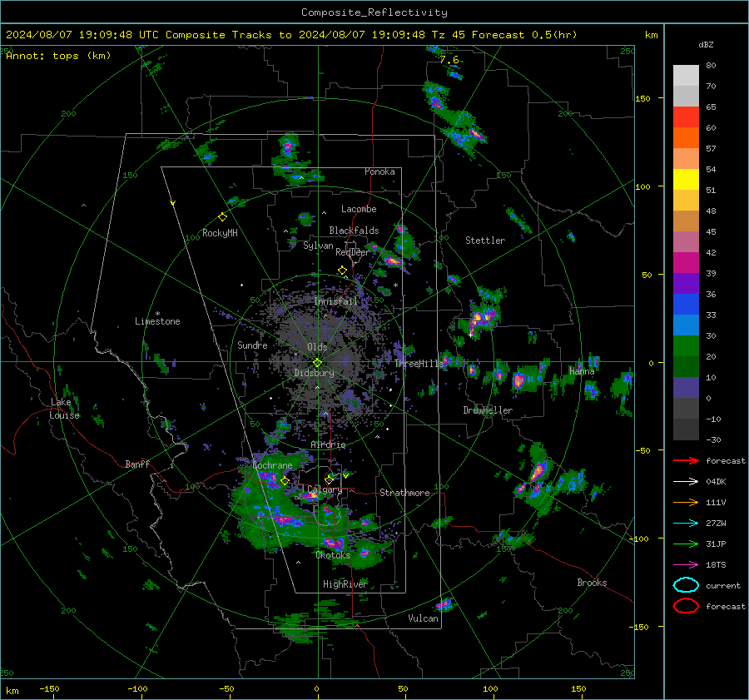Click the Banff label
Viewport: 749px width, 700px height.
pyautogui.click(x=137, y=464)
